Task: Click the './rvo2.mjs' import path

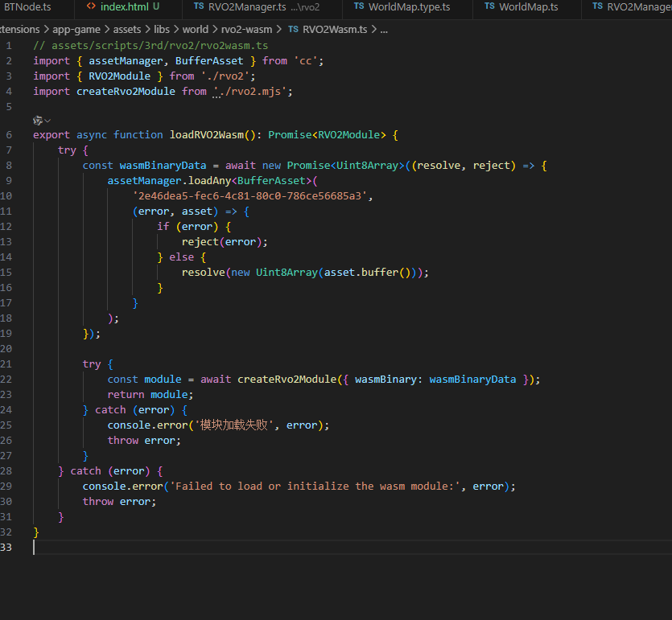Action: [249, 91]
